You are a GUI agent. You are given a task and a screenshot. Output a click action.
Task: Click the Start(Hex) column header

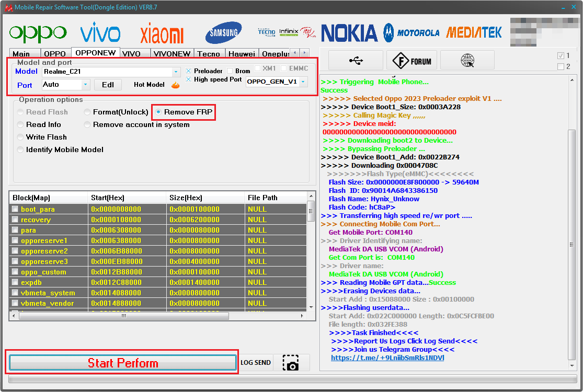tap(127, 198)
